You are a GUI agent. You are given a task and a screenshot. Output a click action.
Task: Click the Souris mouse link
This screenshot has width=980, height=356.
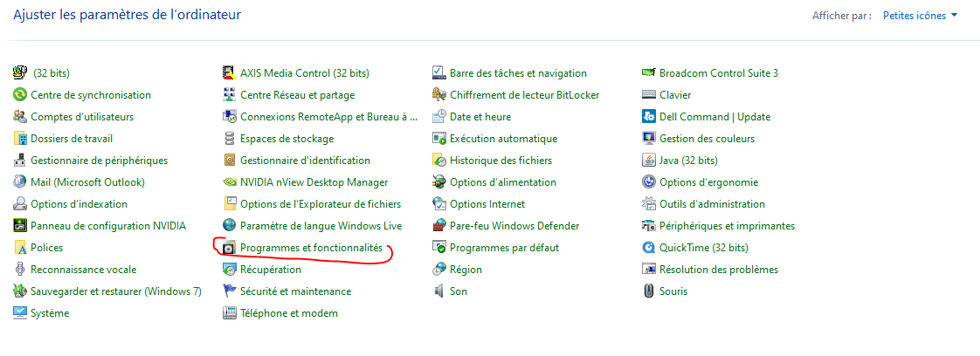pyautogui.click(x=673, y=291)
